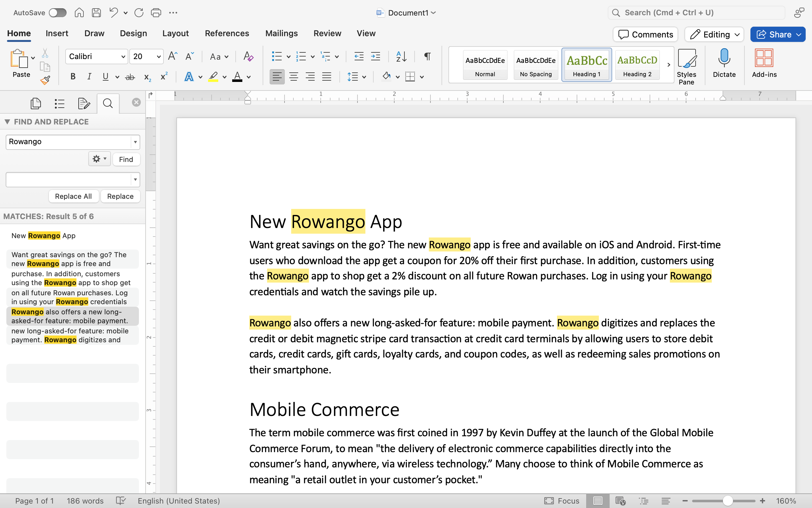Click the Paste clipboard icon

point(19,59)
